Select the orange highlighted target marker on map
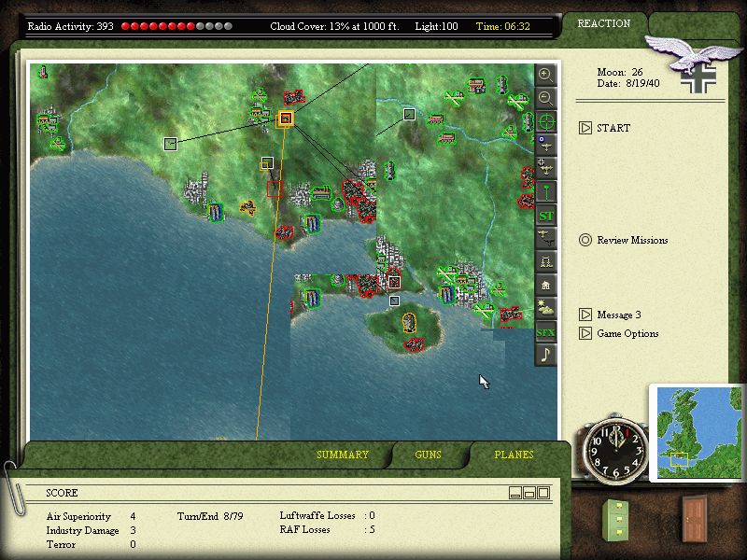This screenshot has height=560, width=747. pyautogui.click(x=286, y=119)
